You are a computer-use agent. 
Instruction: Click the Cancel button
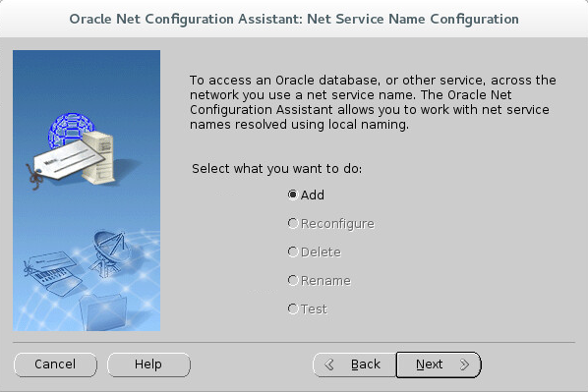[x=55, y=364]
